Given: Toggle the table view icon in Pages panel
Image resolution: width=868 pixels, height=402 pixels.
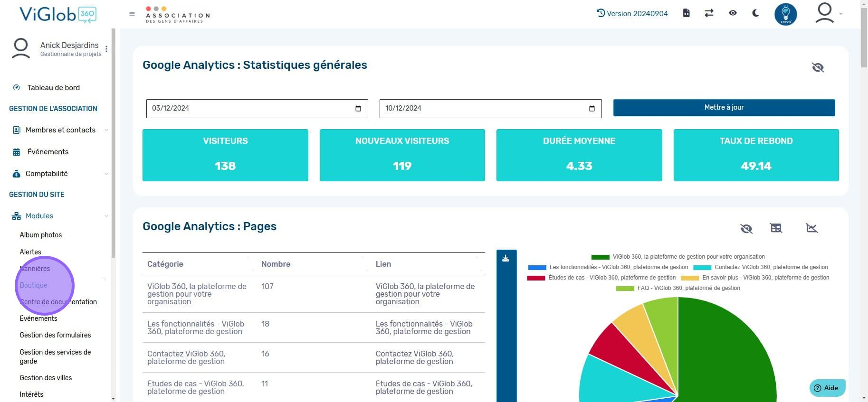Looking at the screenshot, I should pyautogui.click(x=776, y=228).
